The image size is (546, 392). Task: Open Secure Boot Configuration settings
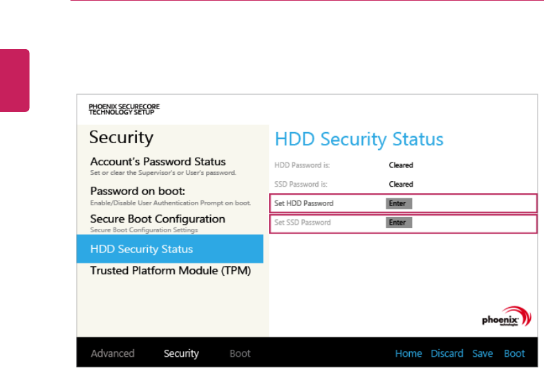tap(158, 219)
